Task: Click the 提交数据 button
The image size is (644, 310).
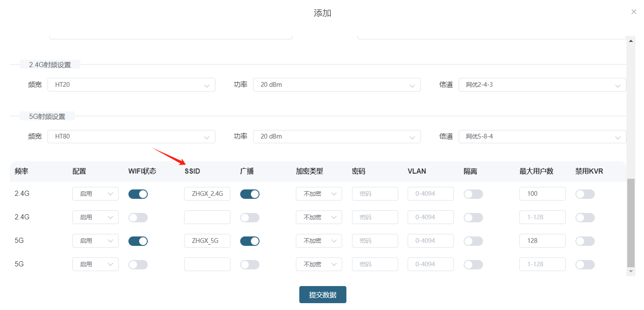Action: 322,295
